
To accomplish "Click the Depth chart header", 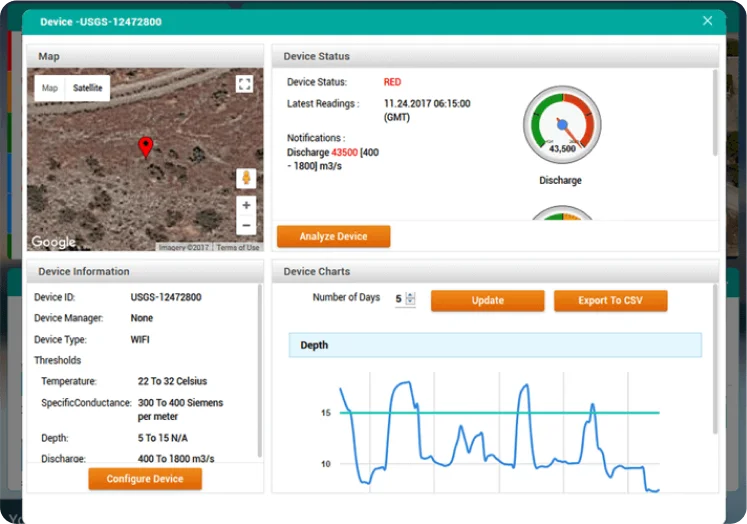I will click(495, 345).
